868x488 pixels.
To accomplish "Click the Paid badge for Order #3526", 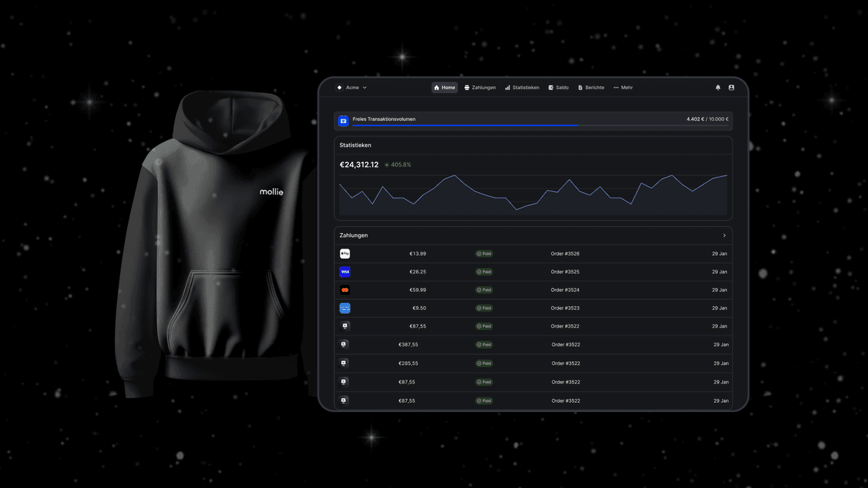I will 484,253.
